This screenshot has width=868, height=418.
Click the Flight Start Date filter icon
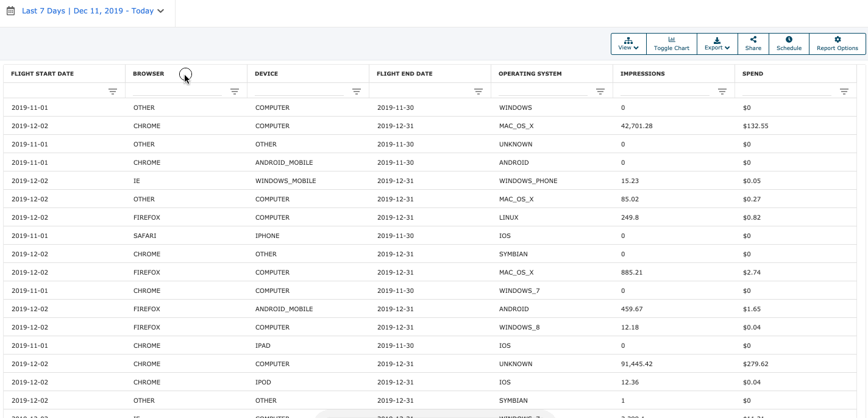click(113, 92)
